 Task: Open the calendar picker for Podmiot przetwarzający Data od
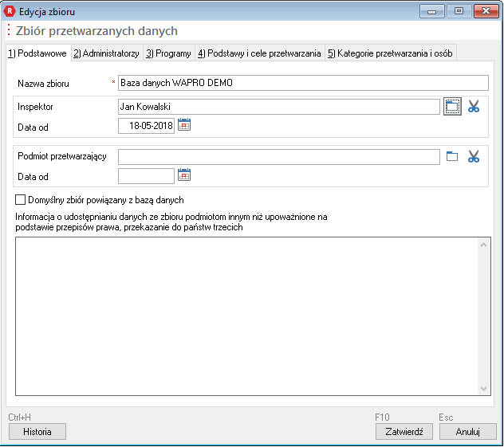pos(184,174)
